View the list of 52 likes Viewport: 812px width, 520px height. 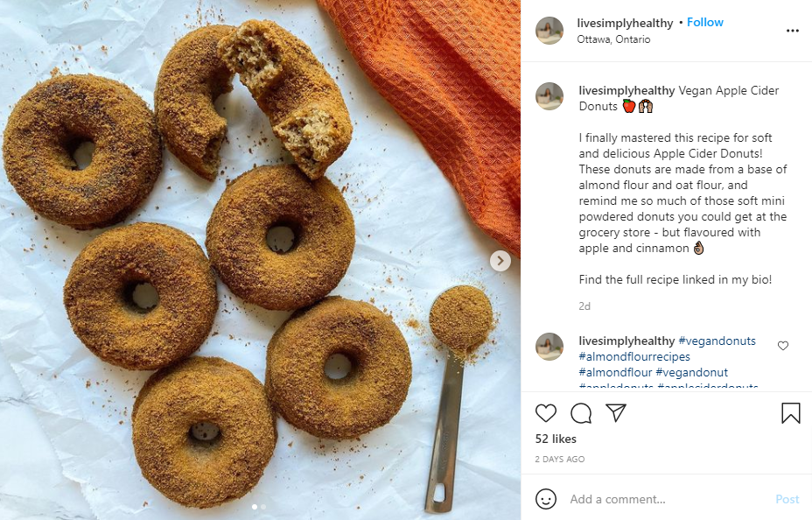[556, 439]
